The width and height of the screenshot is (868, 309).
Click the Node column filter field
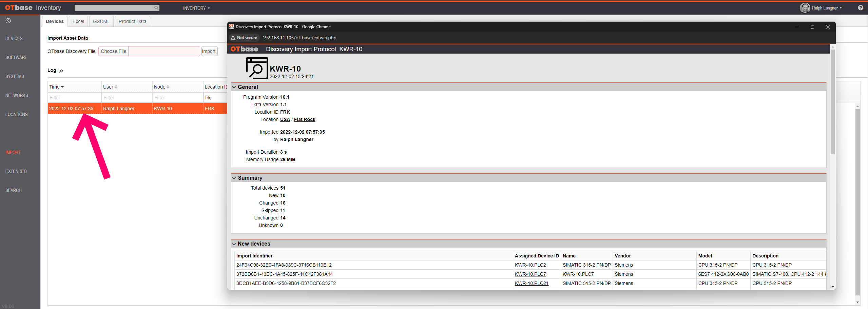point(177,98)
